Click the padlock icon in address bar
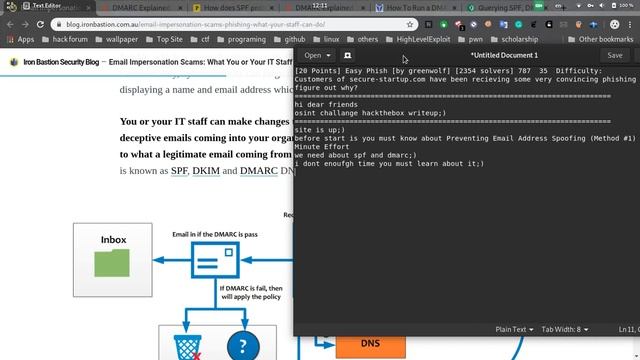This screenshot has height=360, width=640. 59,24
